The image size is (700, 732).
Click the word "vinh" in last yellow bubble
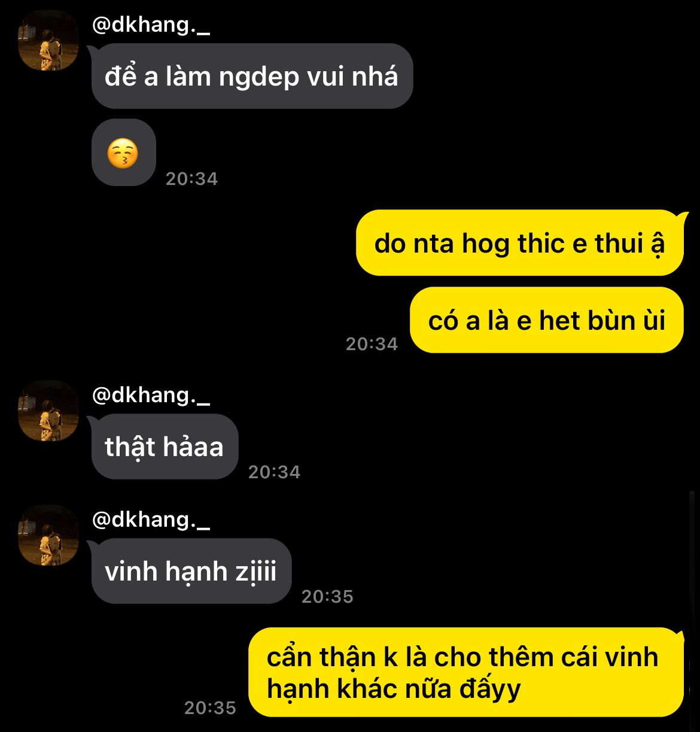632,657
